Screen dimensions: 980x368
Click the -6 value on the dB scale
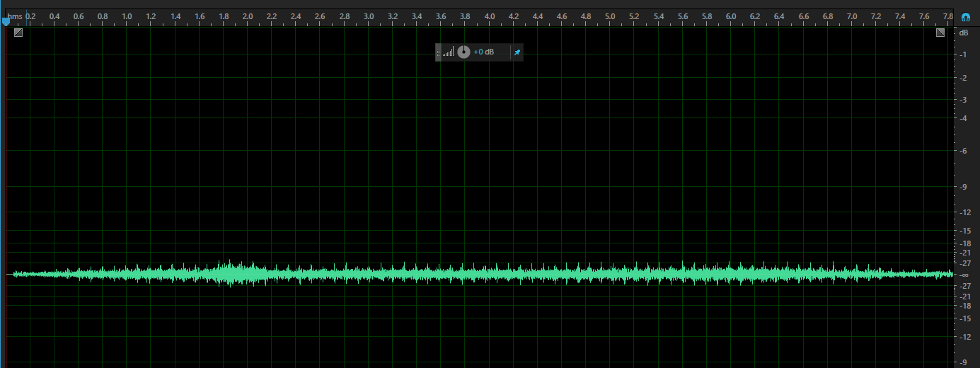click(x=964, y=151)
